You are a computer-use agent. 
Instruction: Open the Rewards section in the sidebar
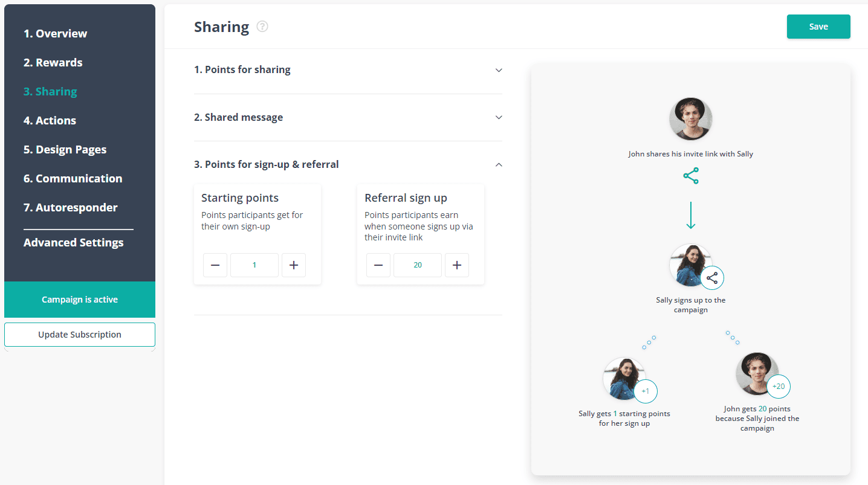point(53,62)
